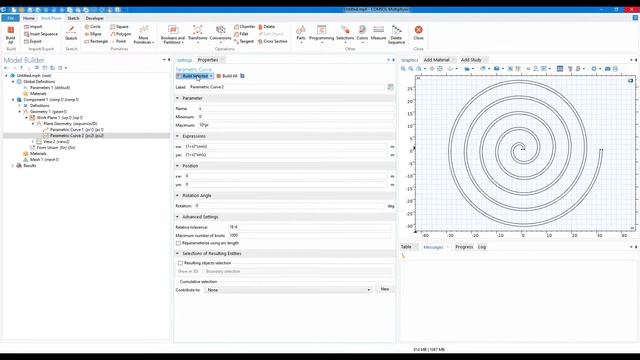Open the Conversions dropdown

click(x=220, y=35)
